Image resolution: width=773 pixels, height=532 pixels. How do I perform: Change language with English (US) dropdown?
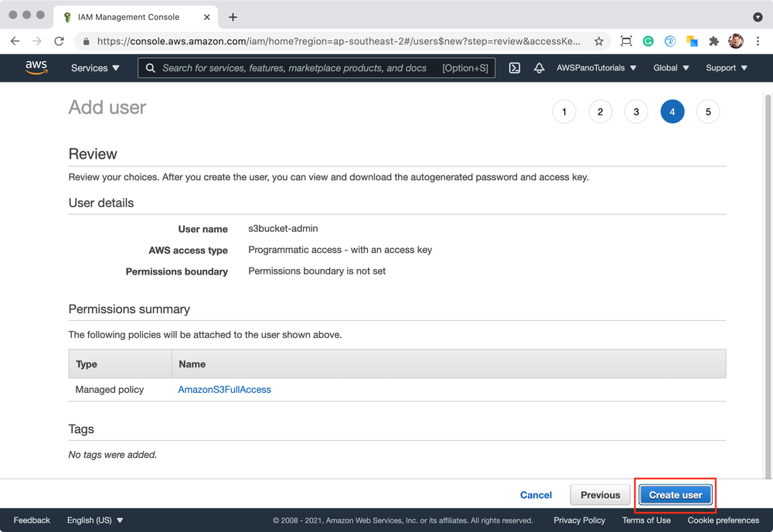94,520
